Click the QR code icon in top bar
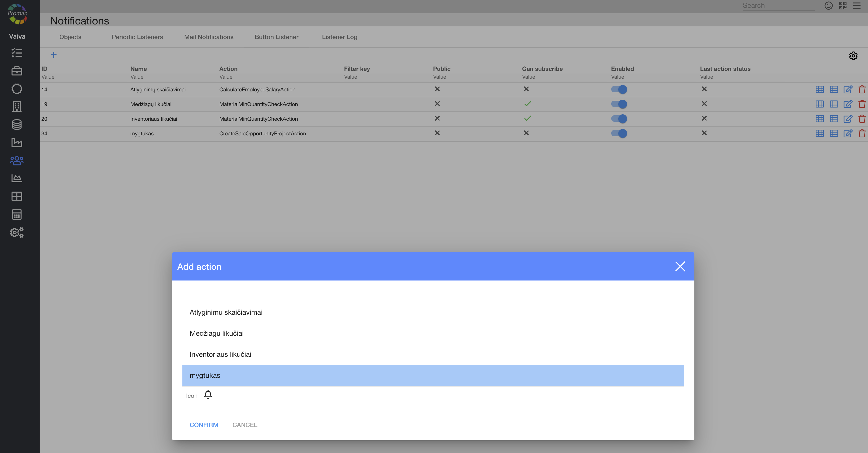 (x=842, y=6)
